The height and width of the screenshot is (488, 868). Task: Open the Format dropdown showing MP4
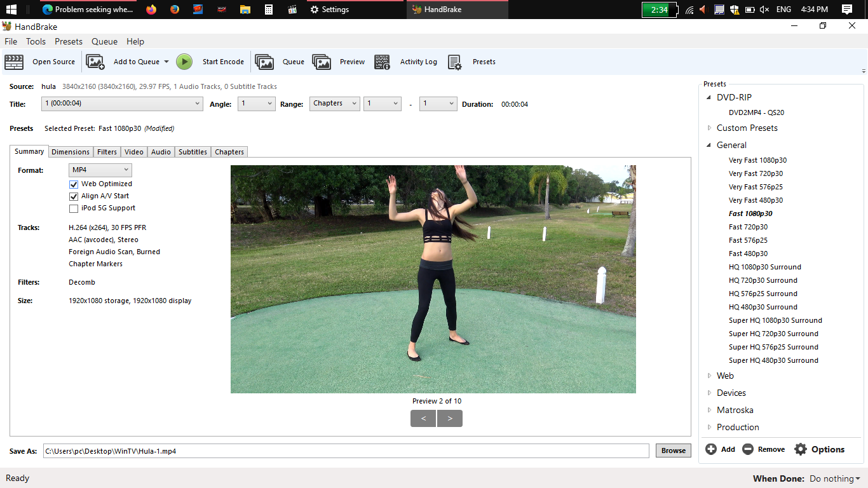tap(100, 170)
